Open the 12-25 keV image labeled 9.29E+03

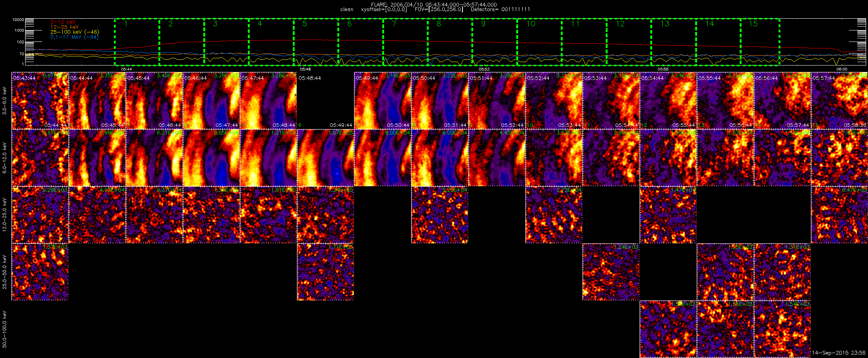(40, 215)
